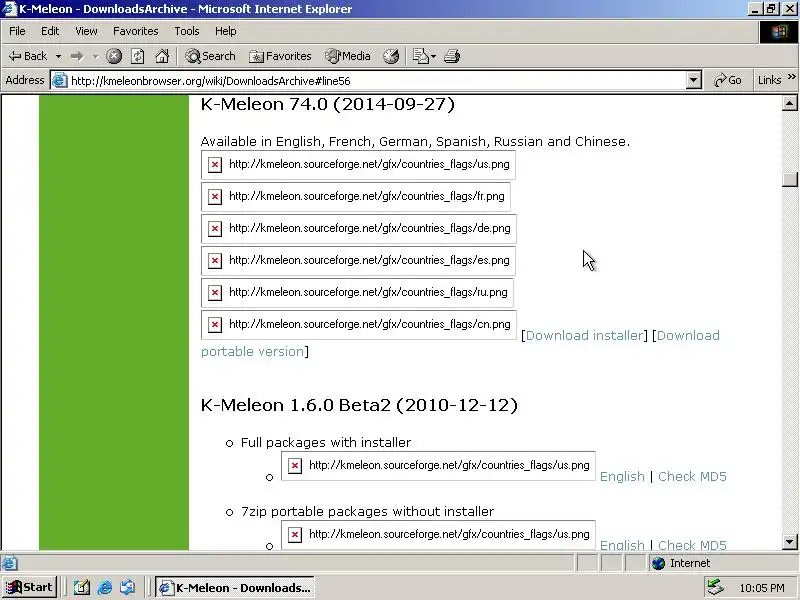Click the Print icon

tap(452, 56)
